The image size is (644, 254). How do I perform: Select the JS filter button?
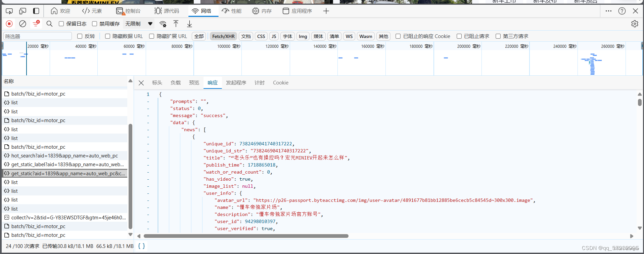274,36
